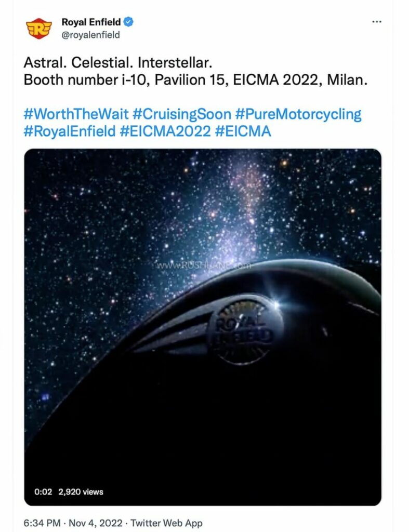Click the tweet text starting with Astral

[x=118, y=62]
